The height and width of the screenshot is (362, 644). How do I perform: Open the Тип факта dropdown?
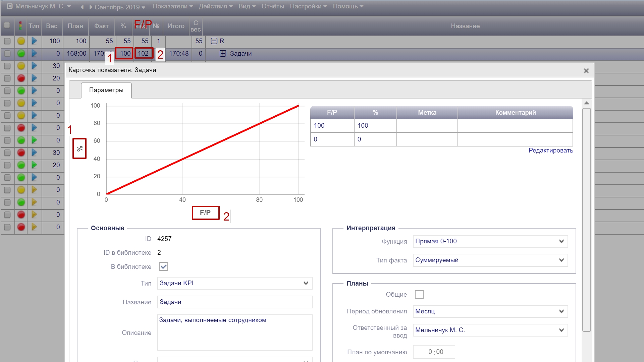click(490, 260)
